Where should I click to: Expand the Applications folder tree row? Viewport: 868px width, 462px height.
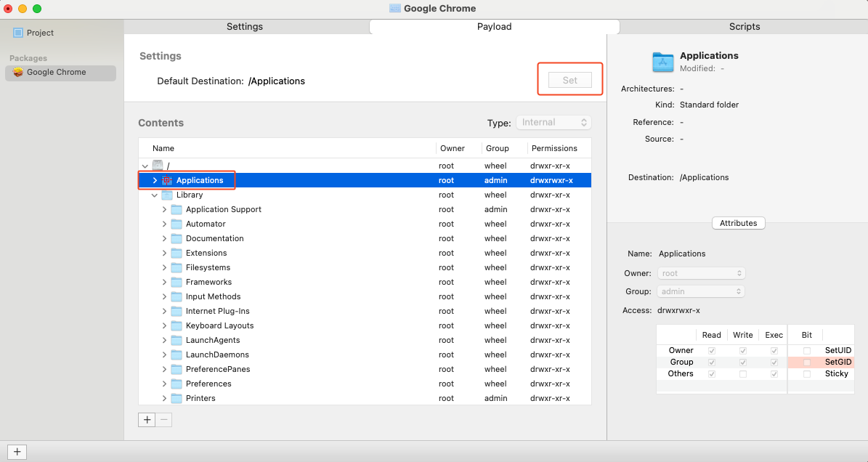coord(155,180)
